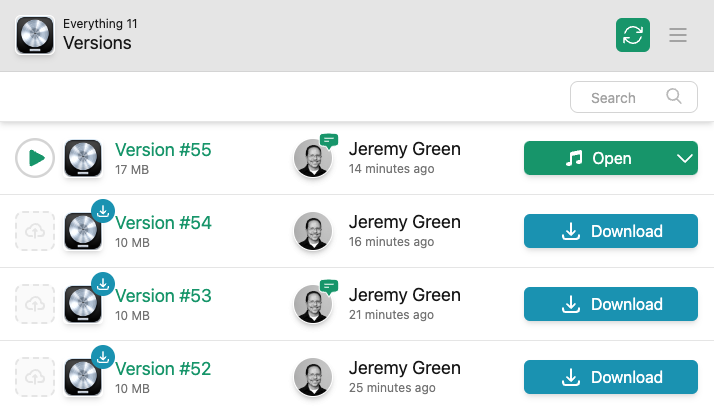Screen dimensions: 714x413
Task: Click the magnifying glass search icon
Action: pos(675,97)
